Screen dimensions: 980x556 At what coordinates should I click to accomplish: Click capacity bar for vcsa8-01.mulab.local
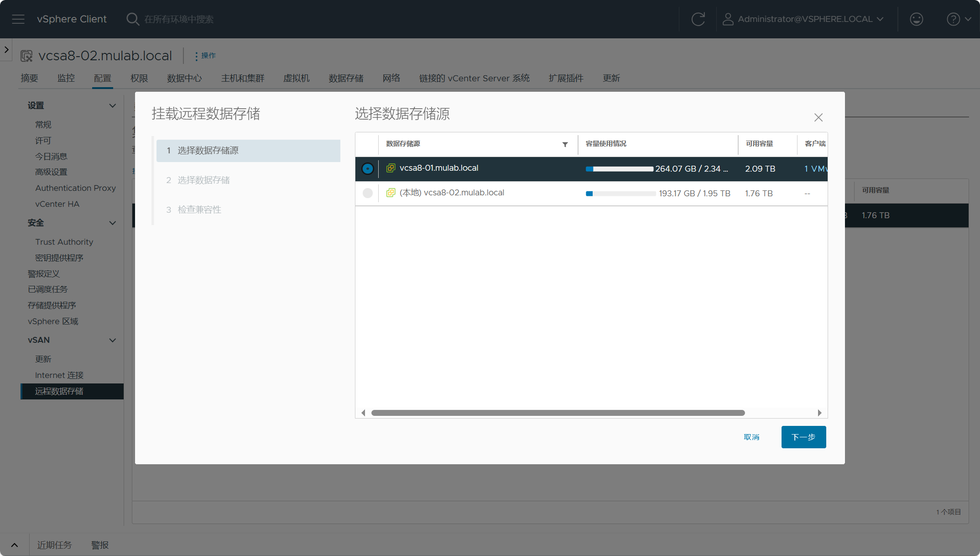click(x=619, y=169)
